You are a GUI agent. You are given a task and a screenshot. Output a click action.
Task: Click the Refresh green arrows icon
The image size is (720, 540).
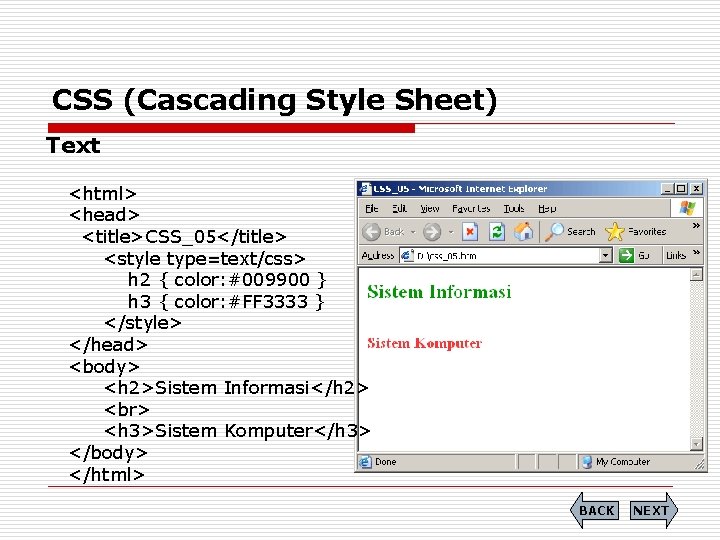point(496,232)
